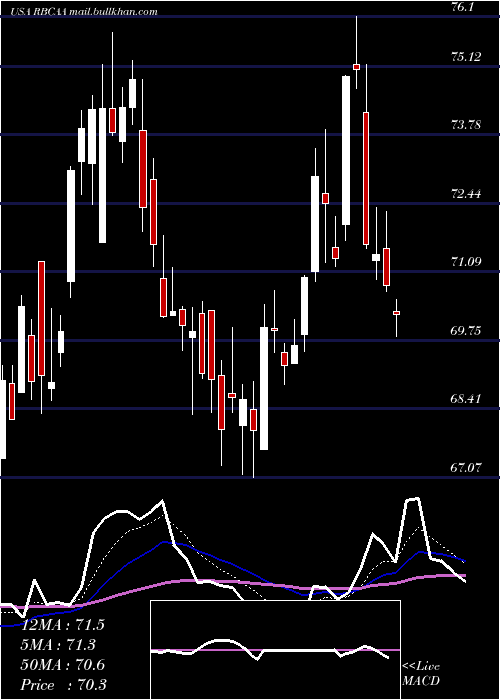
Task: Click the 71.09 price axis label
Action: click(466, 262)
